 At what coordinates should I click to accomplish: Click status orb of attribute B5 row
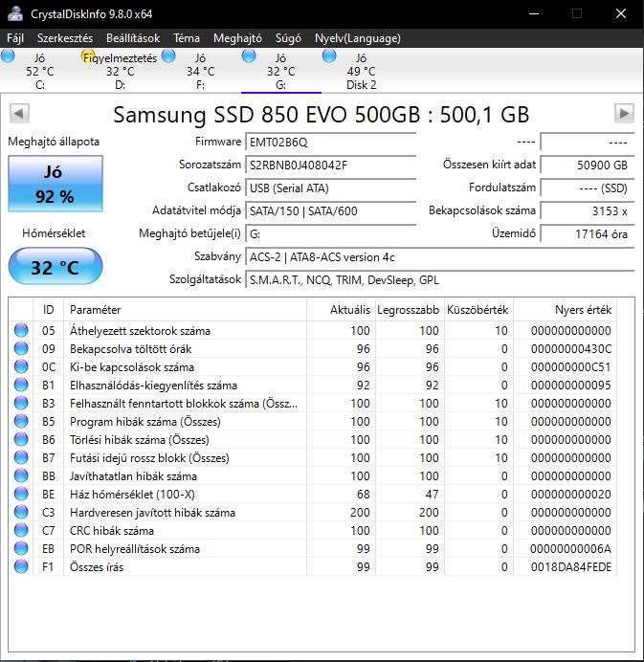[21, 421]
